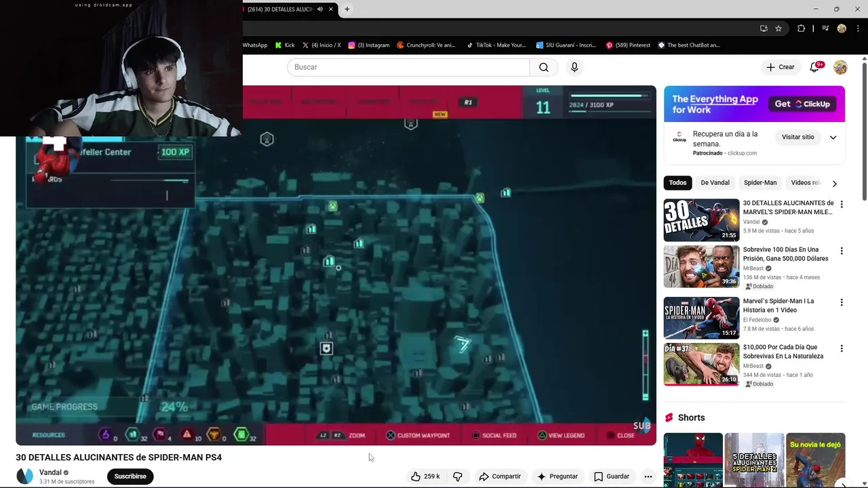Screen dimensions: 868x488
Task: Click Visitar sitio on ClickUp ad
Action: pos(797,137)
